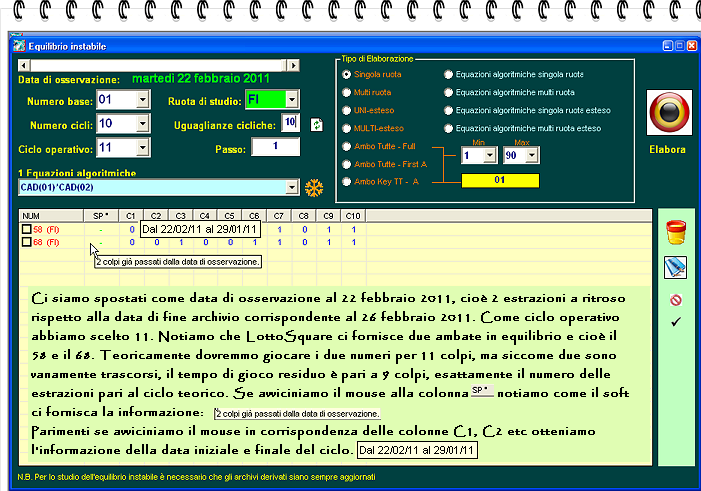Click the orange bucket icon in the right sidebar
Screen dimensions: 701x491
pyautogui.click(x=676, y=232)
